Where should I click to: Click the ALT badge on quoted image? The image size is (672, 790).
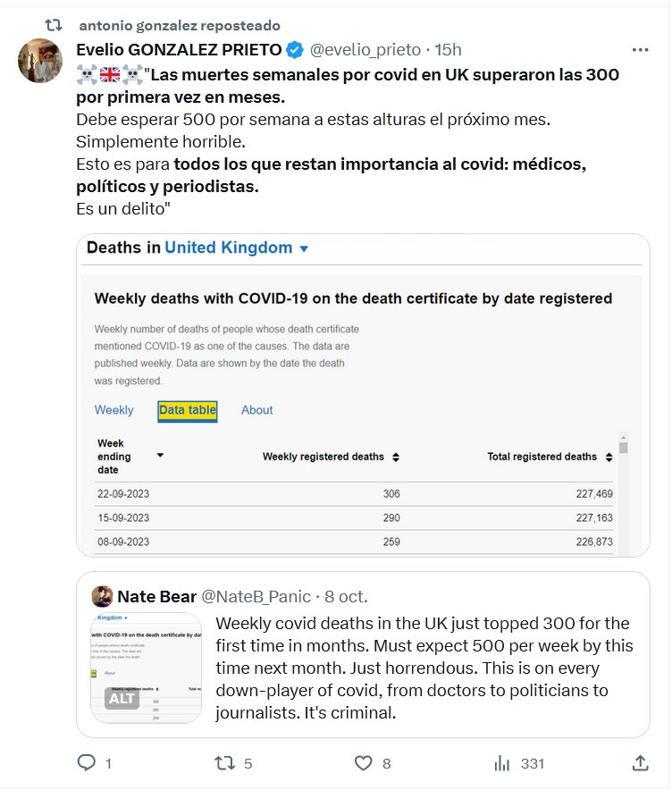(122, 698)
